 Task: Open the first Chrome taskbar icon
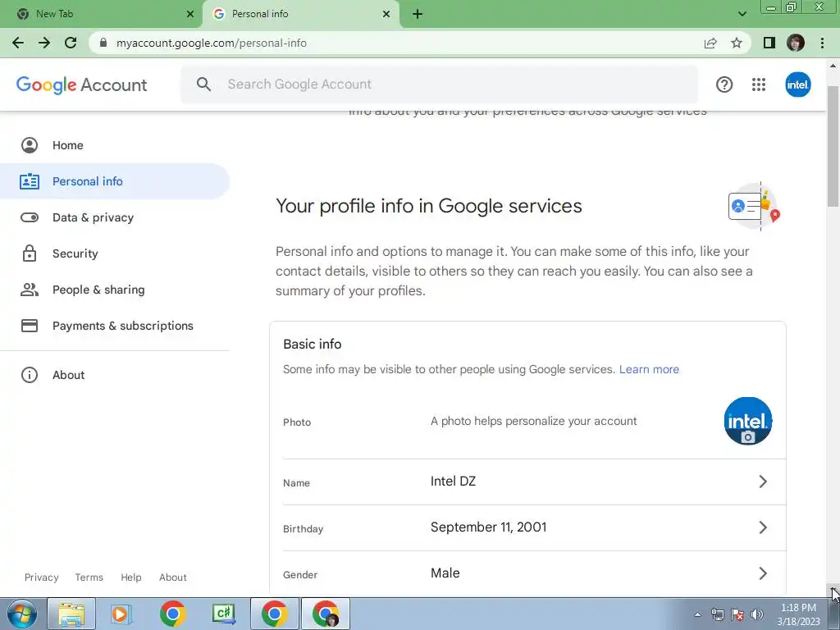pyautogui.click(x=172, y=614)
